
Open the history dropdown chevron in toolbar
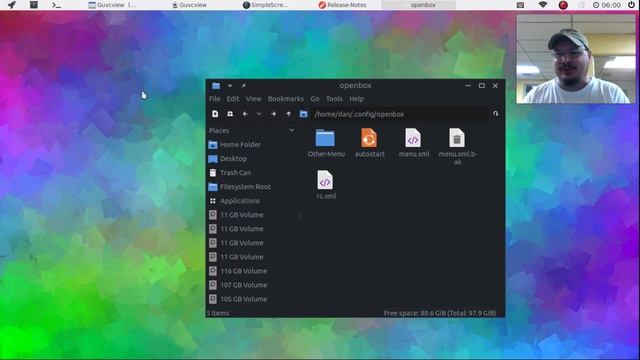point(259,114)
